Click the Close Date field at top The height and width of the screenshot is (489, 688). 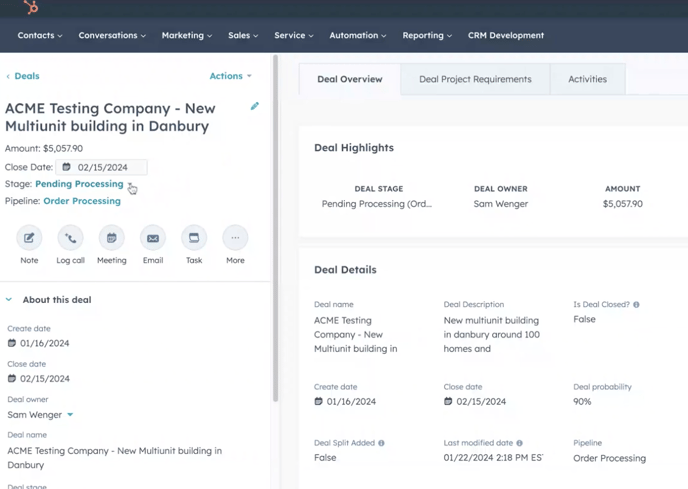point(102,167)
